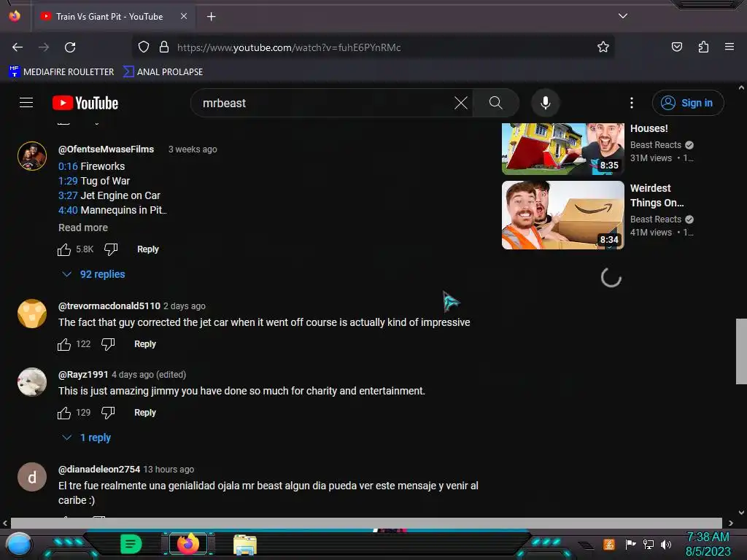Start voice search with microphone
Screen dimensions: 747x560
(546, 103)
